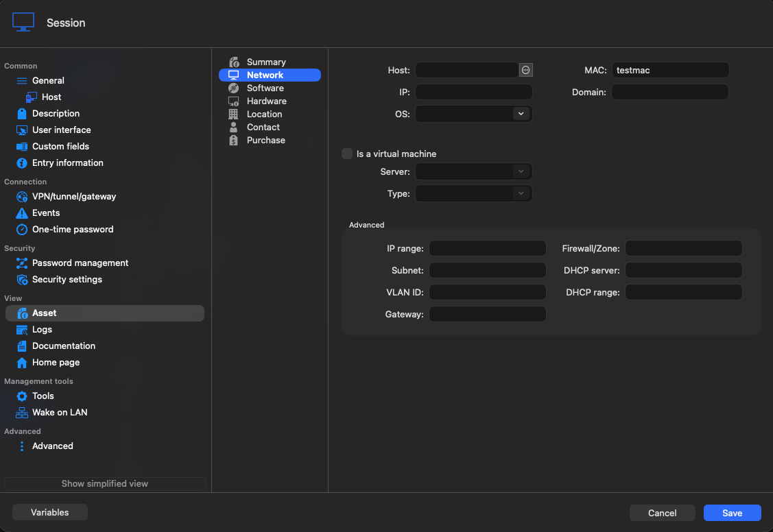Click the IP input field
This screenshot has height=532, width=773.
click(473, 92)
